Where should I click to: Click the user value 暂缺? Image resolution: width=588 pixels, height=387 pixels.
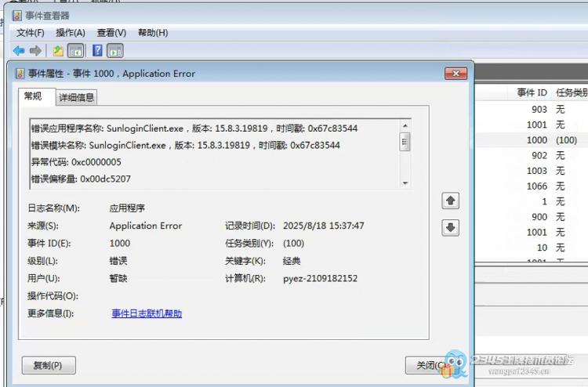pyautogui.click(x=118, y=278)
